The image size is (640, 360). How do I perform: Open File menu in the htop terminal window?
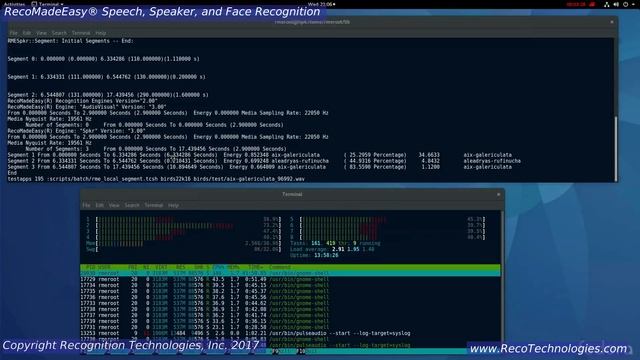[86, 205]
